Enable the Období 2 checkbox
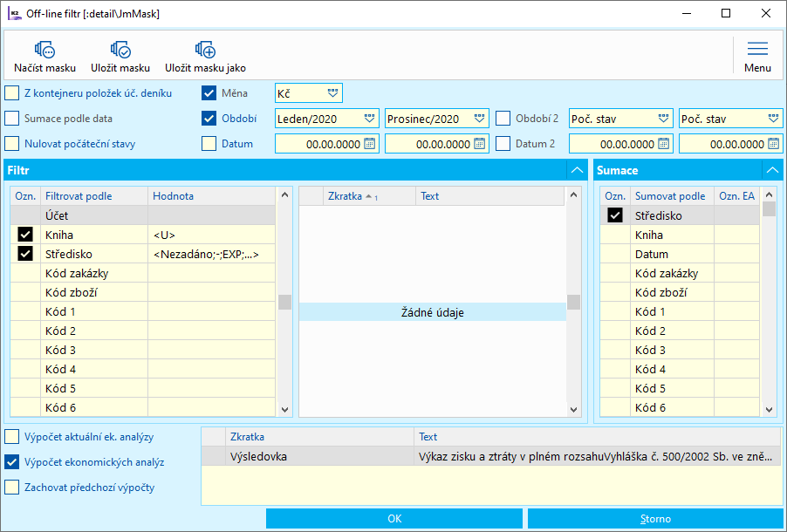 [x=503, y=119]
